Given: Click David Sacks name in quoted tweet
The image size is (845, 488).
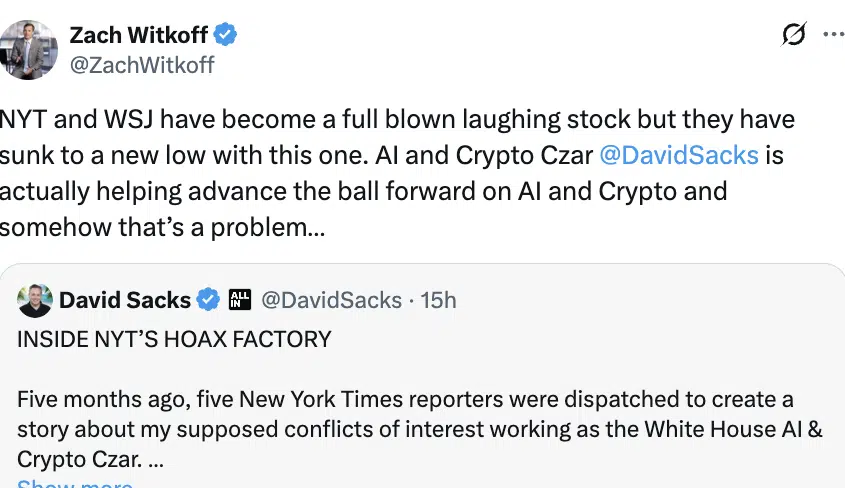Looking at the screenshot, I should click(x=125, y=299).
